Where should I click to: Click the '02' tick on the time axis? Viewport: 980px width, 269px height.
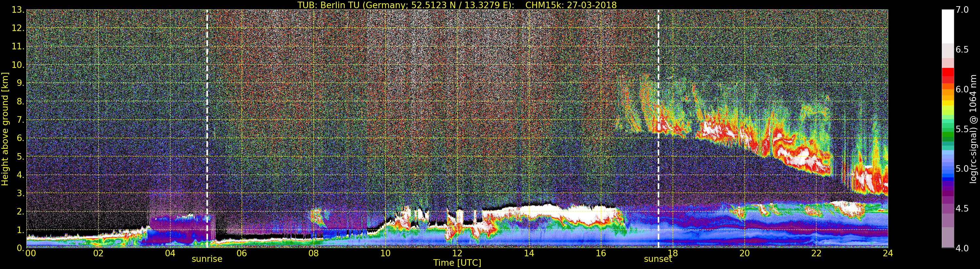99,253
